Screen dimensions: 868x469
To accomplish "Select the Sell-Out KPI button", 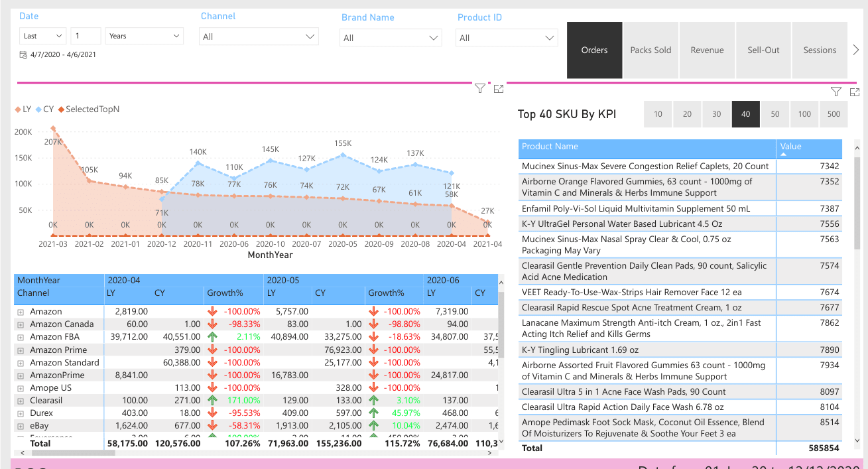I will (x=763, y=50).
